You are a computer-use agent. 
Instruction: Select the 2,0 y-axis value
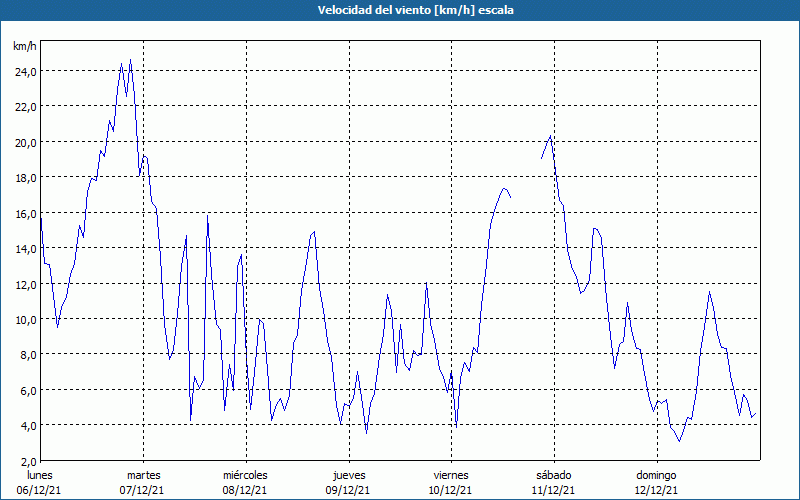click(x=28, y=462)
